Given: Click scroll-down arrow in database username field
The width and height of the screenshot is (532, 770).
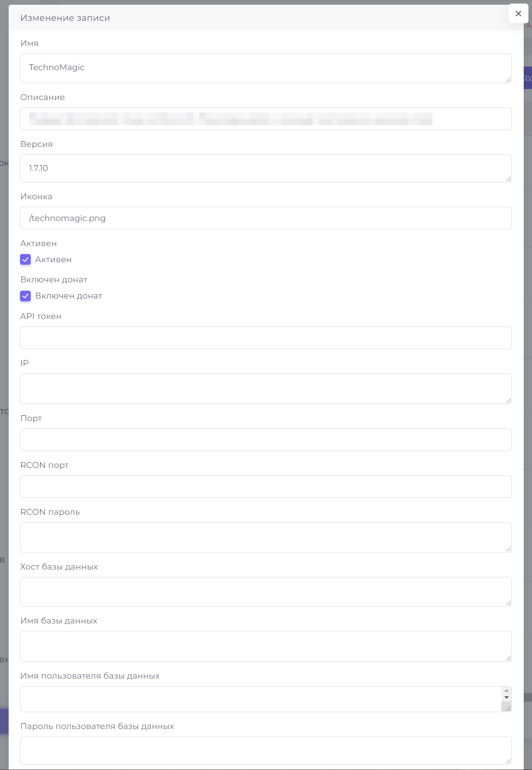Looking at the screenshot, I should click(x=506, y=698).
